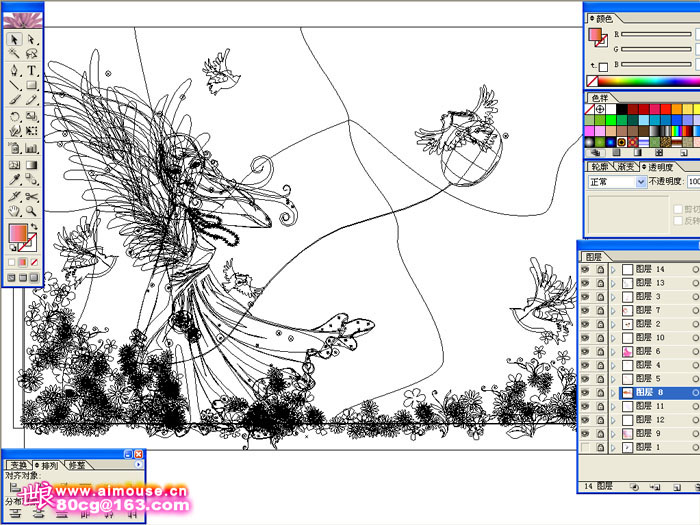Switch to the 轮廓 (stroke) tab

[600, 167]
